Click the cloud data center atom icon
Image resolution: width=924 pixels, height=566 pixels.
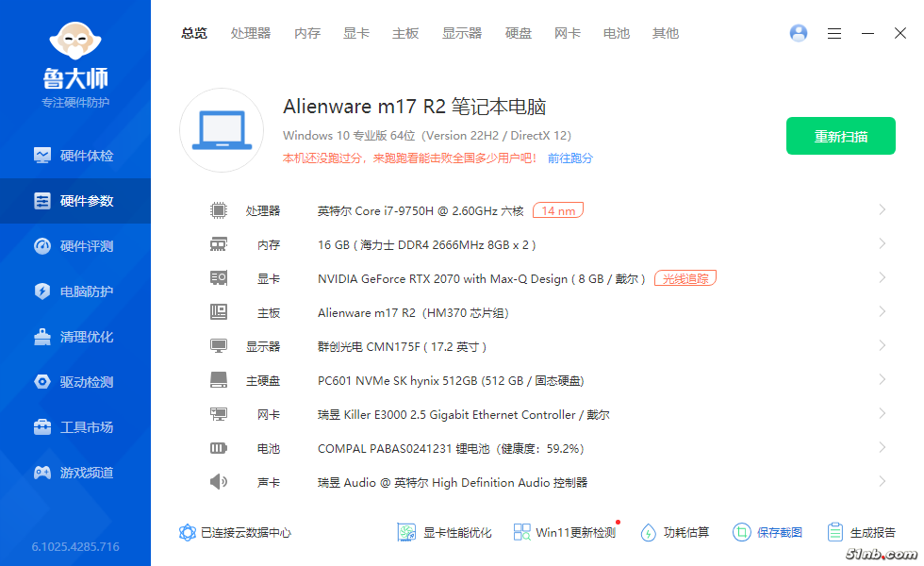click(188, 532)
